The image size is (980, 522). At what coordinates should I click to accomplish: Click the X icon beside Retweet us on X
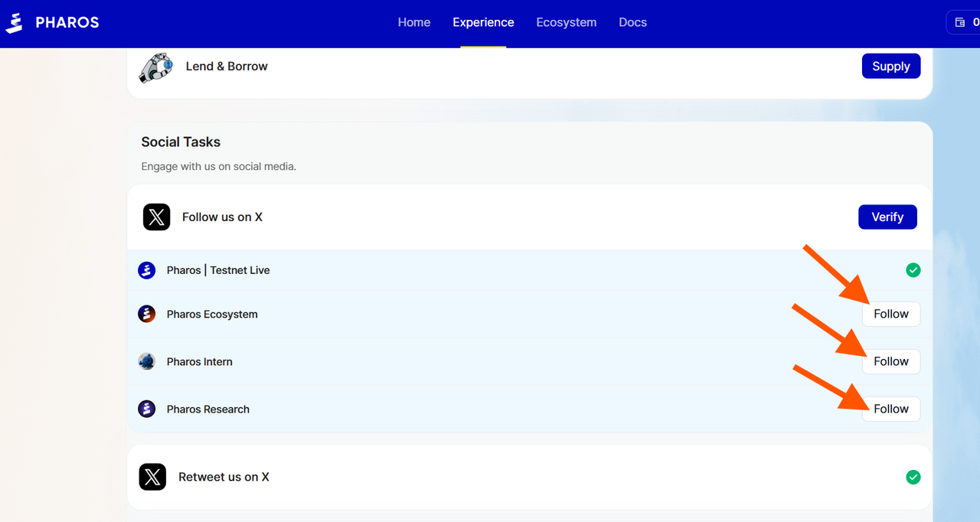click(x=152, y=477)
